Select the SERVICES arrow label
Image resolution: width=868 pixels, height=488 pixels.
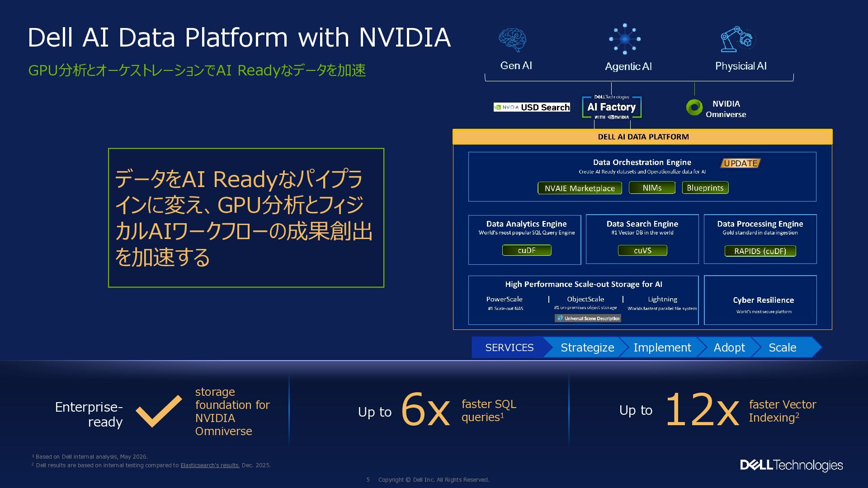point(509,347)
